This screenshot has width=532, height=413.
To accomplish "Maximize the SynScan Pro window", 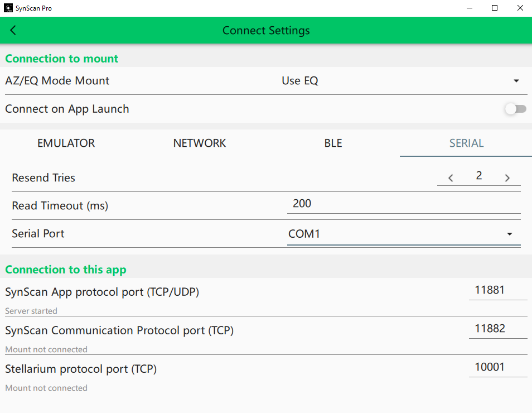I will (x=494, y=8).
